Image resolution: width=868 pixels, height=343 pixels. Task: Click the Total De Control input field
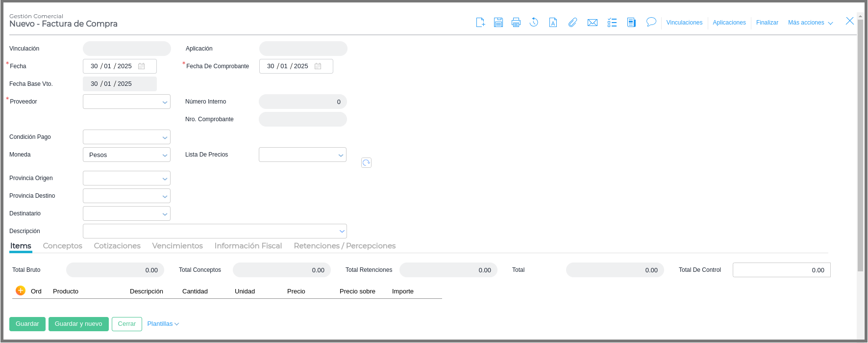click(782, 270)
